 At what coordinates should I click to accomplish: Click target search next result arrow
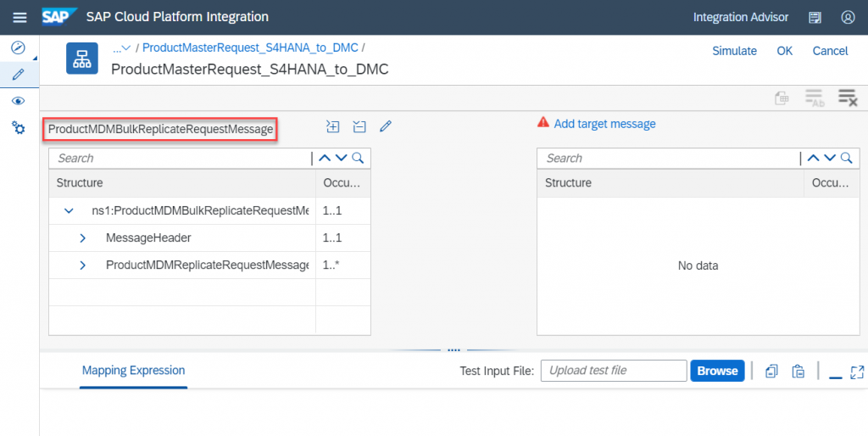830,159
